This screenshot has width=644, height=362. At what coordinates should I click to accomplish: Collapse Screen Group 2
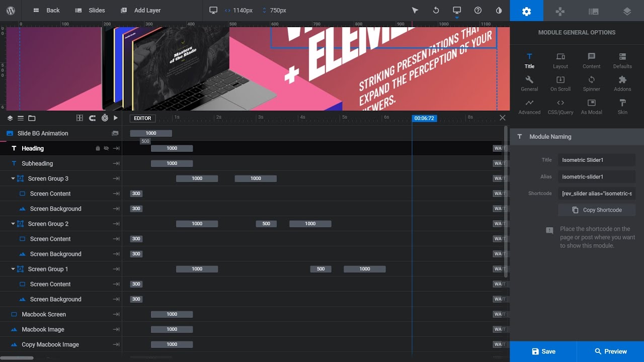(x=13, y=224)
